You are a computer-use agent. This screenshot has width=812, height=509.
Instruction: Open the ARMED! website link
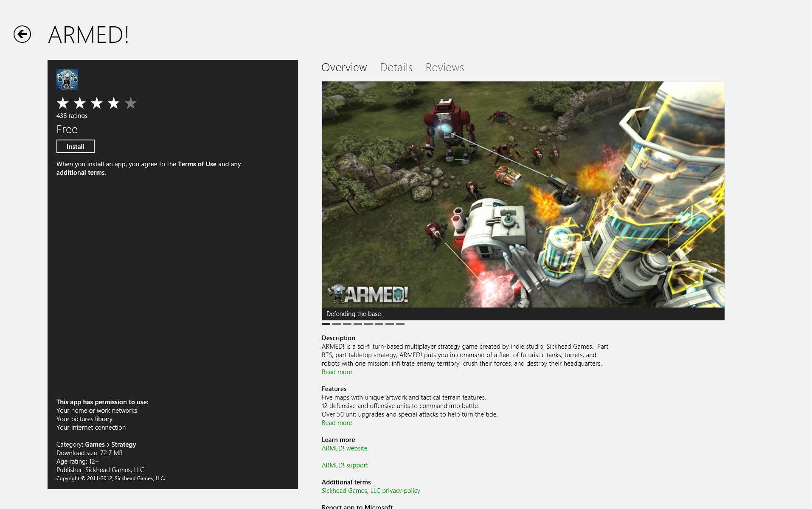click(344, 448)
